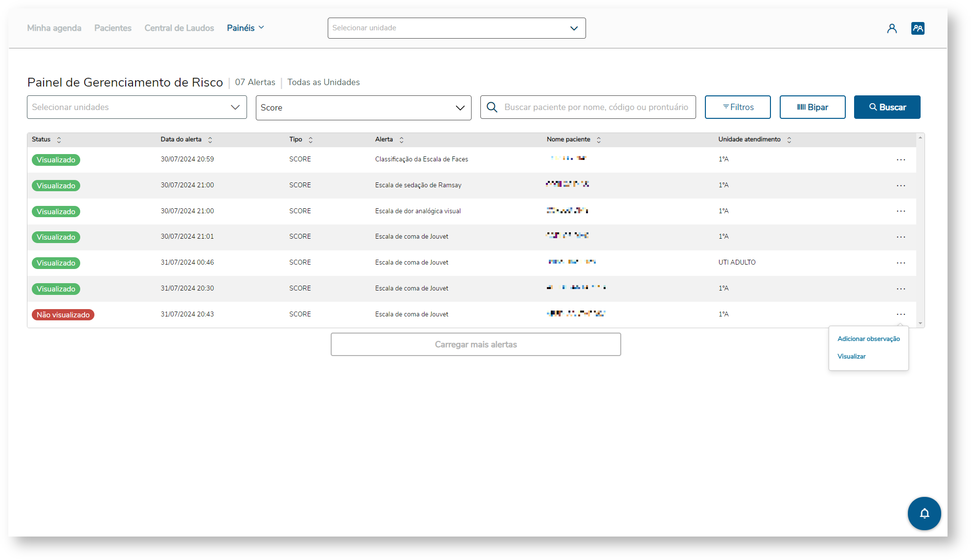The width and height of the screenshot is (971, 560).
Task: Expand the Score dropdown
Action: 363,108
